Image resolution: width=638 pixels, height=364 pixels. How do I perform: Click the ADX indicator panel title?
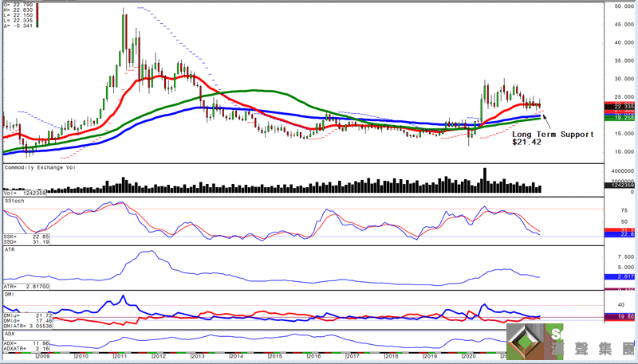coord(10,335)
